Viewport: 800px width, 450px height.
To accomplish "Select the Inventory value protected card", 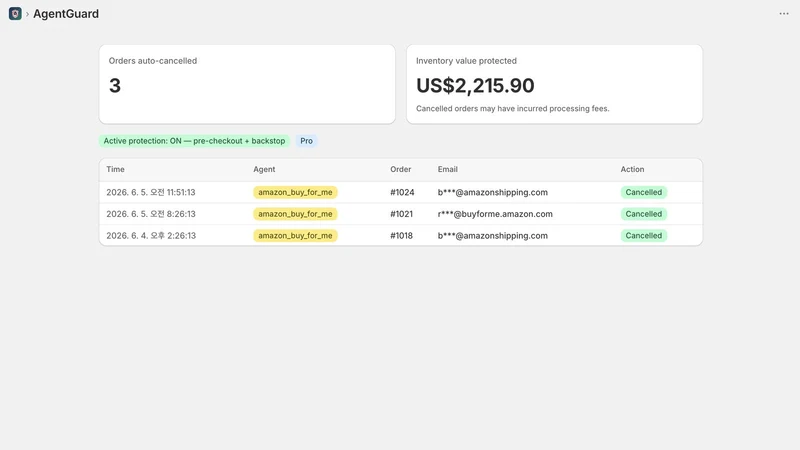I will coord(555,84).
